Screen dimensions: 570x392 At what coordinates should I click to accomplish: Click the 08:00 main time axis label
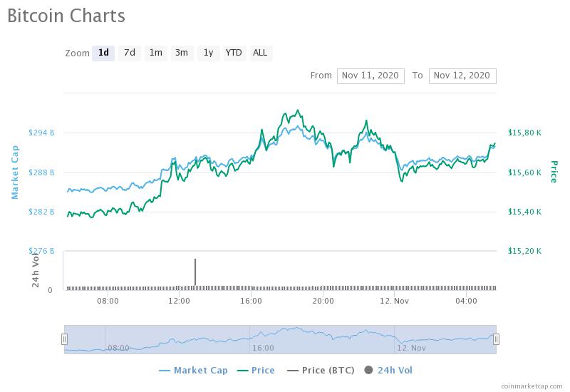[108, 301]
